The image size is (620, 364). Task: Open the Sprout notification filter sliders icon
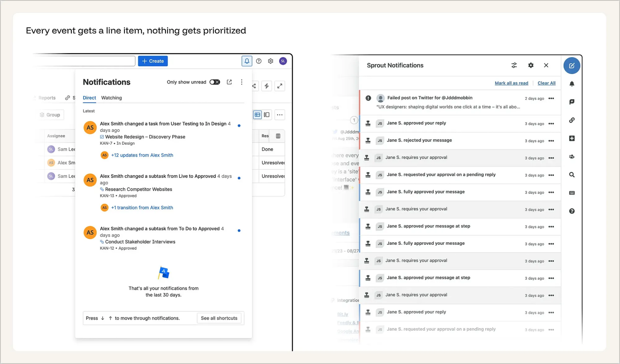(x=514, y=65)
